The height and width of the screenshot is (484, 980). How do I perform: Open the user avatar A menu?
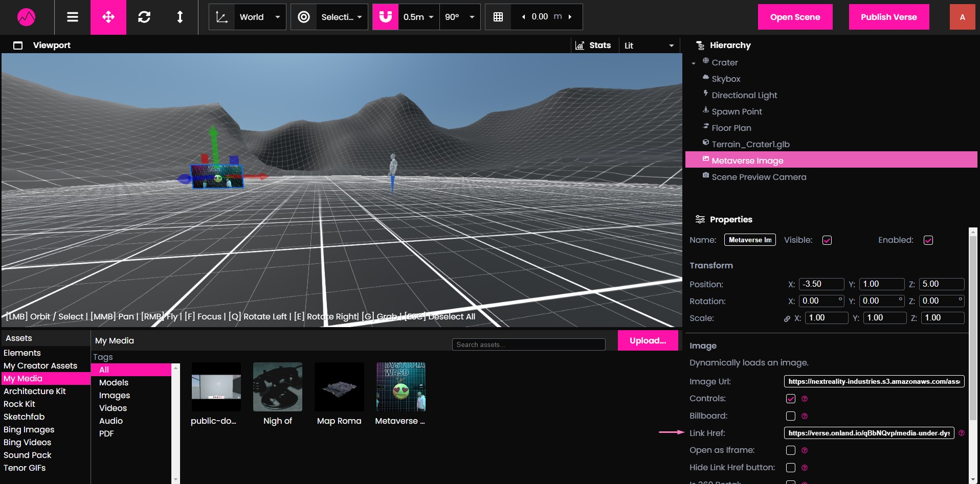962,17
